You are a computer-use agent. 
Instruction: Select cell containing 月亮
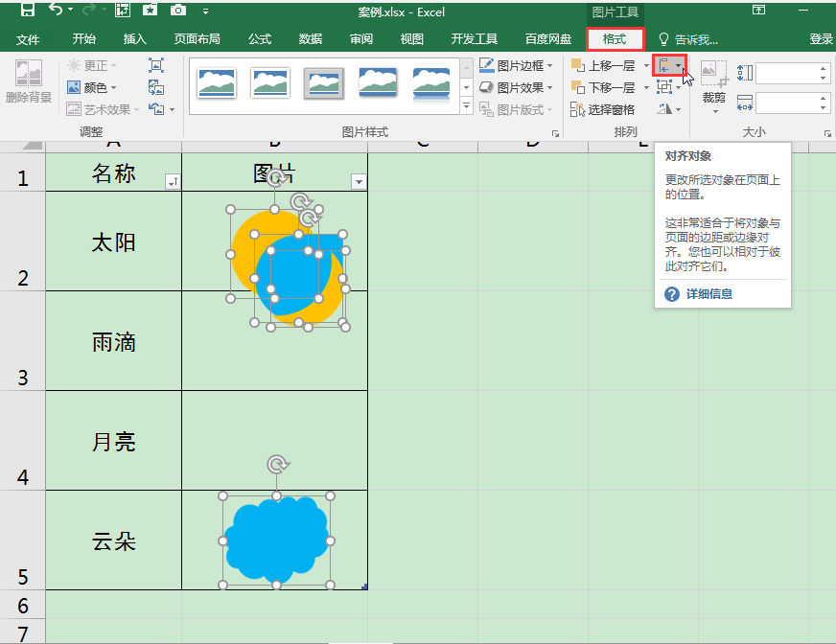(x=113, y=441)
